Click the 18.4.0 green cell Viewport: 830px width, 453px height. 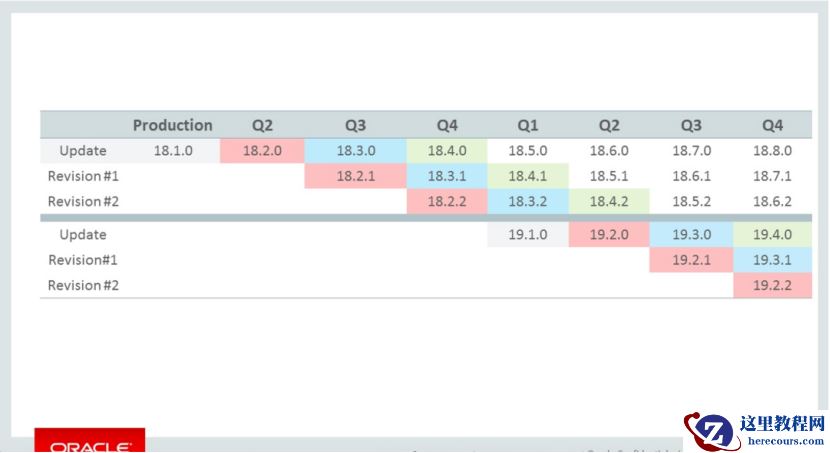coord(447,151)
